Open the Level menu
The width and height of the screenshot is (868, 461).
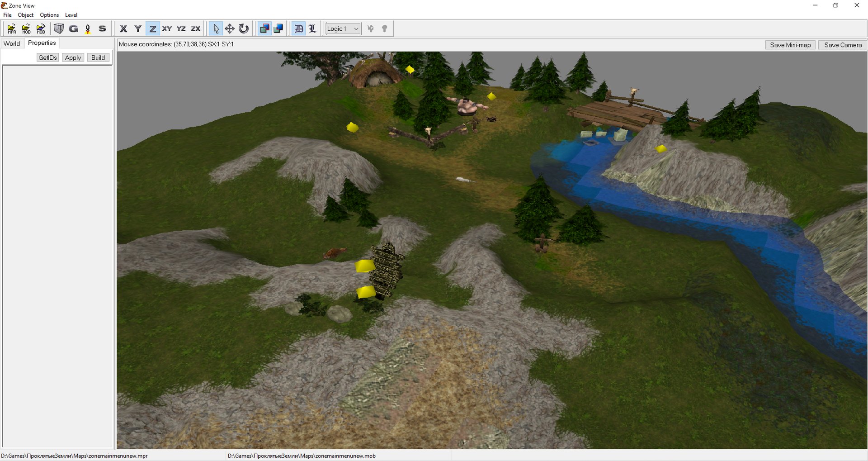tap(71, 15)
